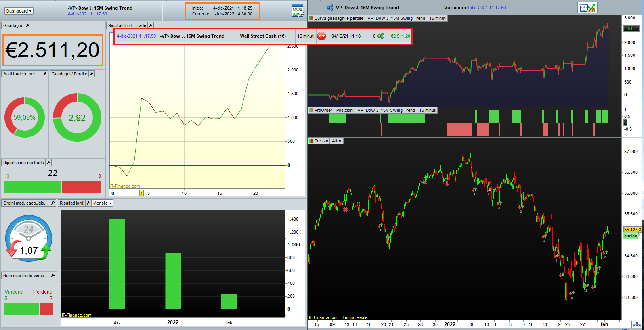
Task: Open the Versione date link above the chart
Action: [x=486, y=8]
